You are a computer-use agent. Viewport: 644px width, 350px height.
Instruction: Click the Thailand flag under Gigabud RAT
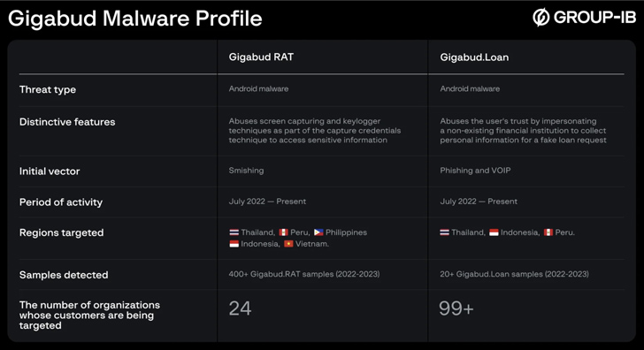234,232
